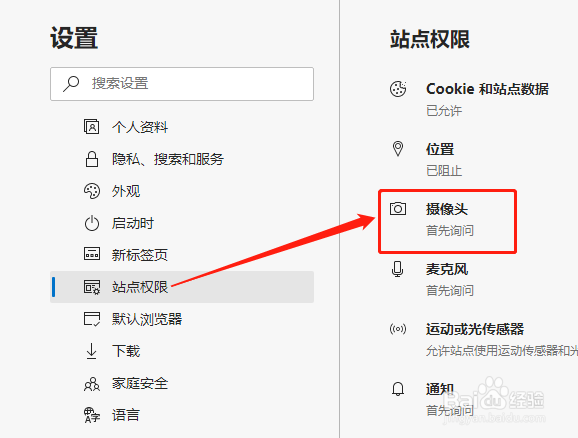Click the sensor description text
The image size is (578, 438).
tap(502, 351)
